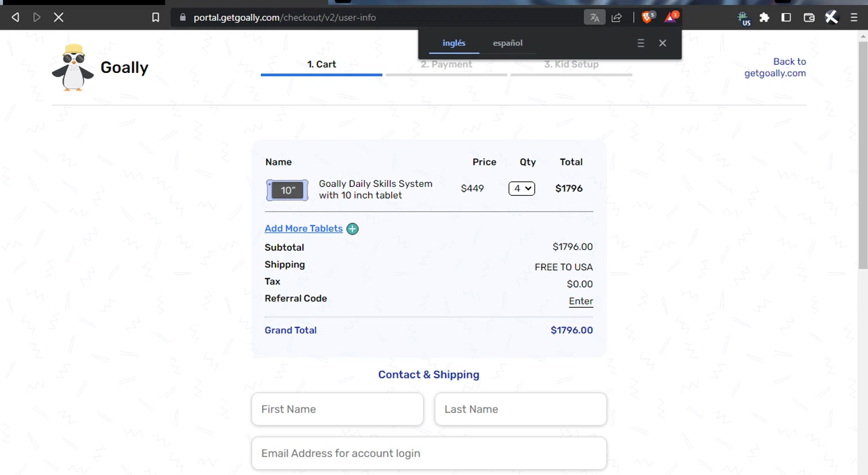Click the Subtotal $1796.00 value
The width and height of the screenshot is (868, 475).
(x=572, y=247)
